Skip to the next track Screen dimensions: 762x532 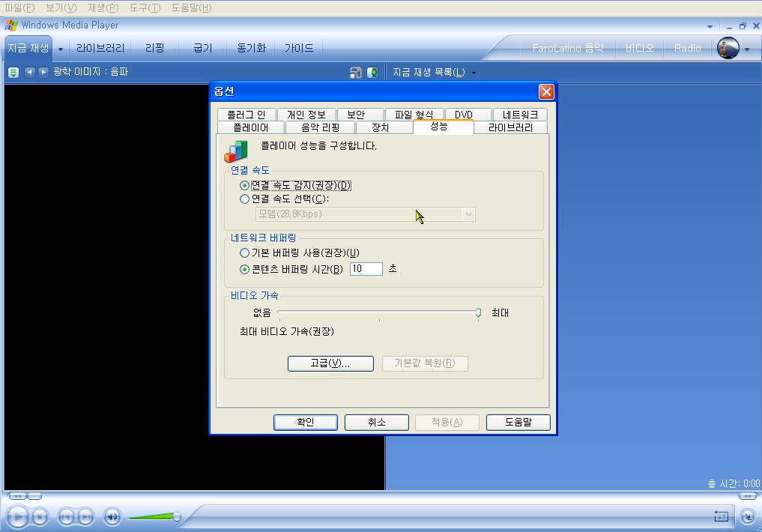[85, 516]
